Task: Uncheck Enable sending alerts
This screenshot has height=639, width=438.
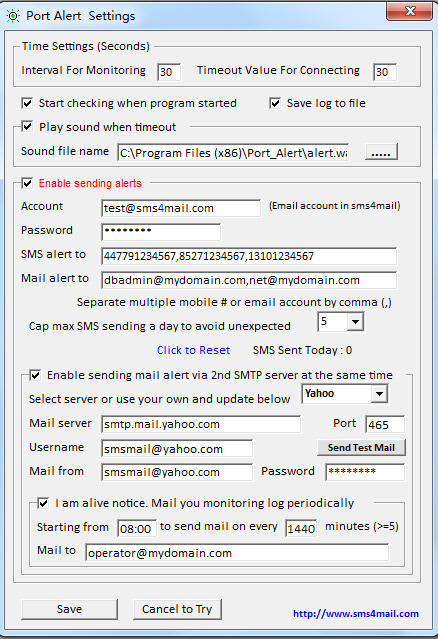Action: (x=27, y=183)
